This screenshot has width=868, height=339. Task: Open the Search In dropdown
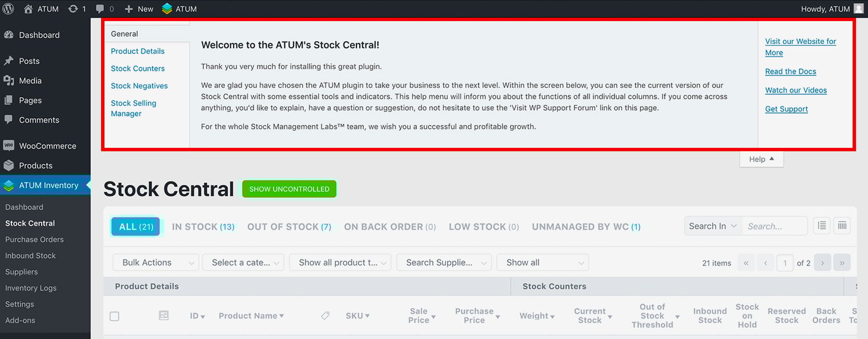point(713,226)
